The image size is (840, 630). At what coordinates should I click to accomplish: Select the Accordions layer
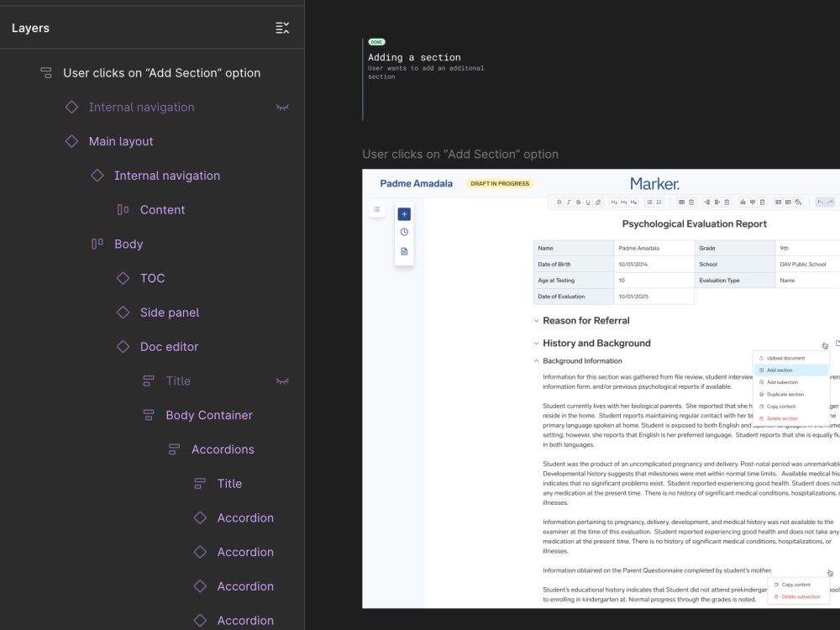click(x=152, y=449)
